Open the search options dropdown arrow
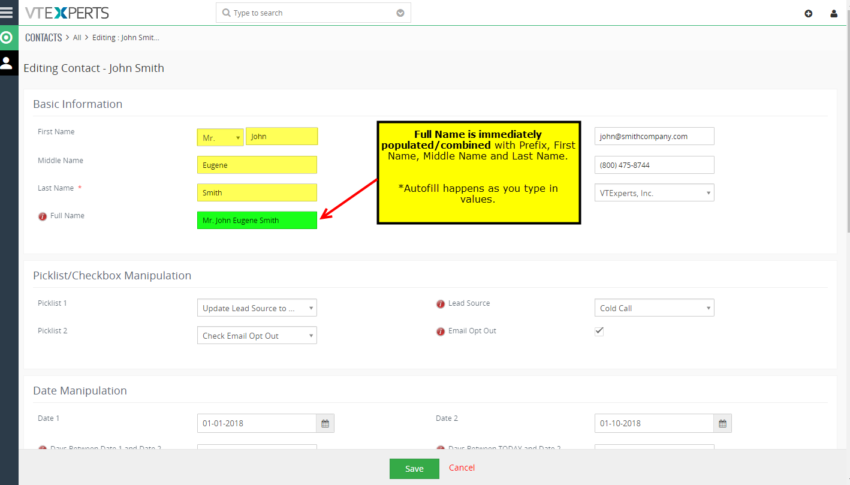The width and height of the screenshot is (850, 485). click(x=400, y=13)
